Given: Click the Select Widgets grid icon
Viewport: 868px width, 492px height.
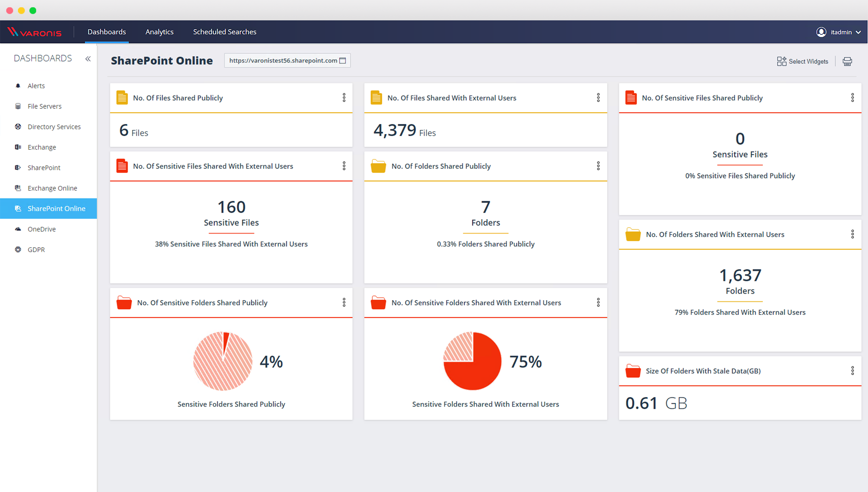Looking at the screenshot, I should click(x=782, y=61).
